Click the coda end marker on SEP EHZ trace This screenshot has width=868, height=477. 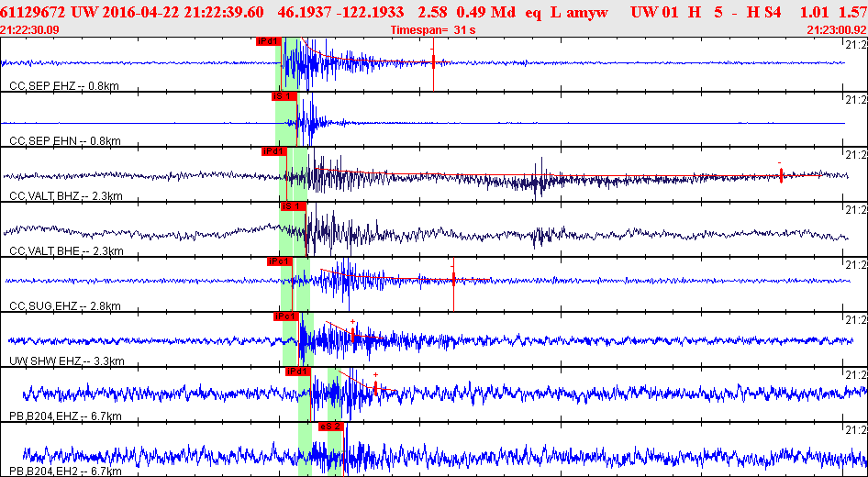(x=433, y=61)
